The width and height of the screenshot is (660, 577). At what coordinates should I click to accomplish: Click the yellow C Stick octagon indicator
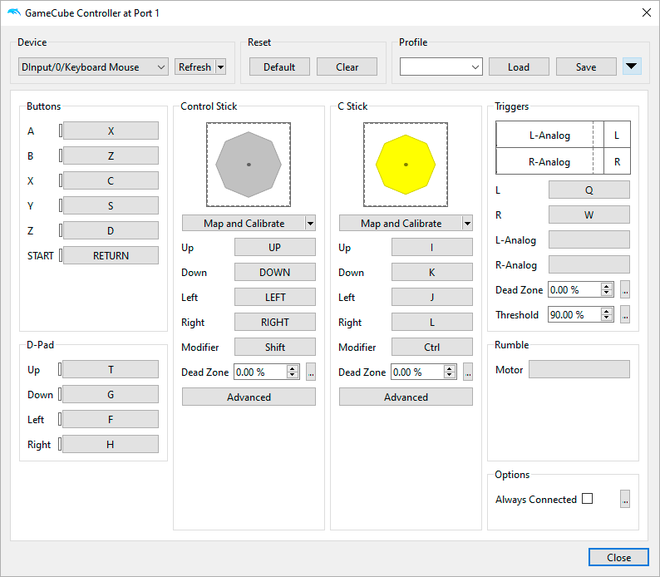(x=405, y=165)
